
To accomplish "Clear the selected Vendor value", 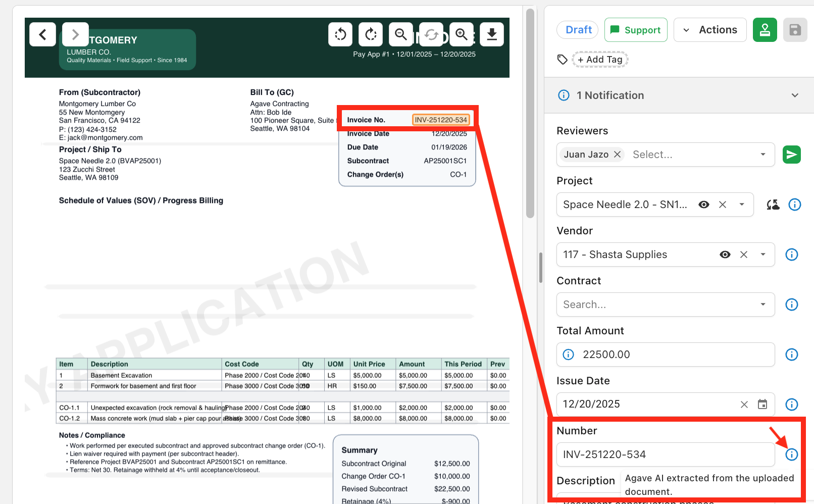I will [x=744, y=255].
